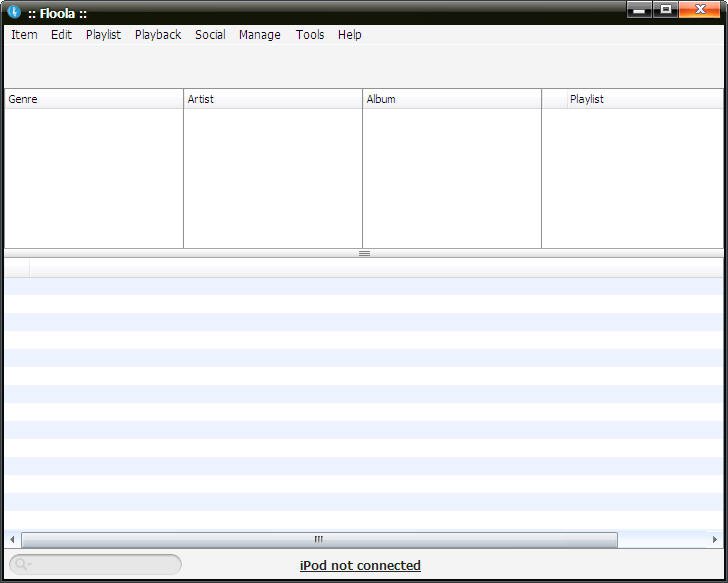The height and width of the screenshot is (583, 728).
Task: Click the pane splitter grip handle
Action: pyautogui.click(x=364, y=253)
